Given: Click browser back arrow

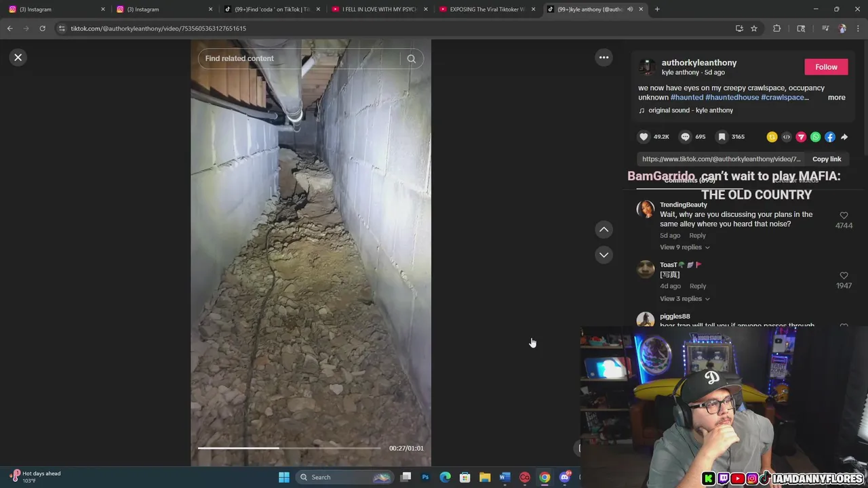Looking at the screenshot, I should [x=9, y=28].
